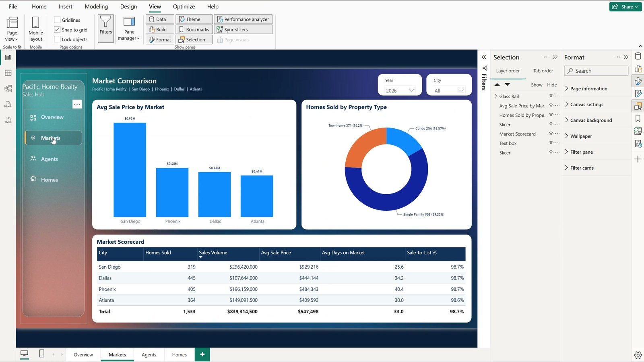The width and height of the screenshot is (644, 362).
Task: Expand the Glass Rail group
Action: tap(496, 96)
